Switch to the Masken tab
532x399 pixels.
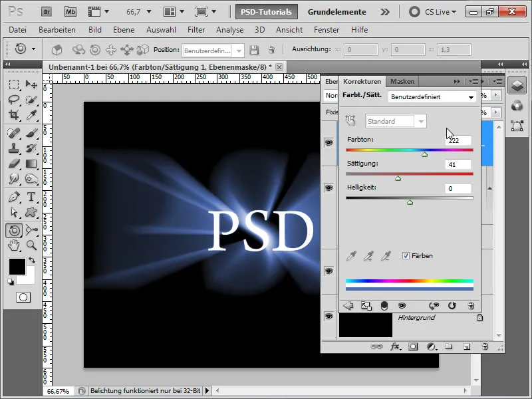[402, 81]
